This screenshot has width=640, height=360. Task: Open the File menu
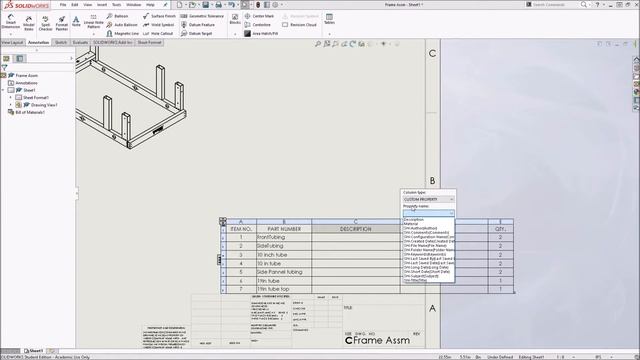[x=63, y=5]
